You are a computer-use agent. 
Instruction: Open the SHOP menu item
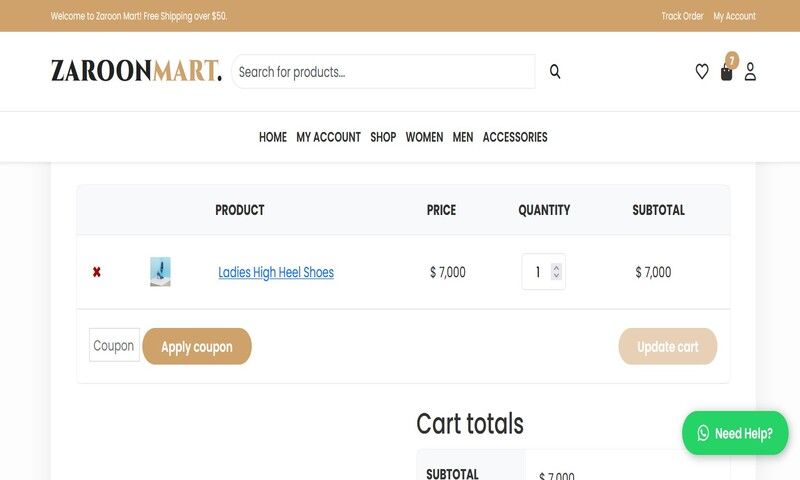click(383, 137)
